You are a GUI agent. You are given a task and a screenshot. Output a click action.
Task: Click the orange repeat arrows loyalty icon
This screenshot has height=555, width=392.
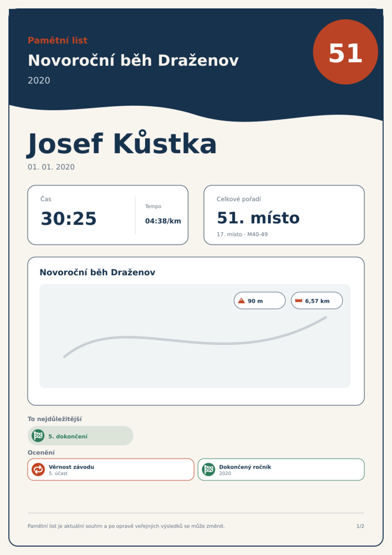pyautogui.click(x=38, y=470)
